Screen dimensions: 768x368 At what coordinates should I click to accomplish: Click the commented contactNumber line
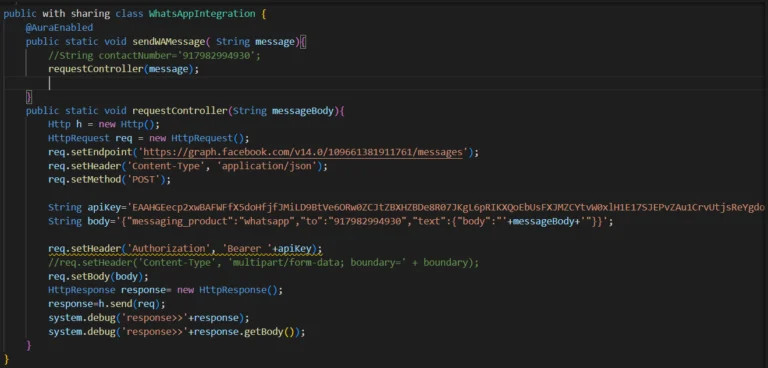154,55
